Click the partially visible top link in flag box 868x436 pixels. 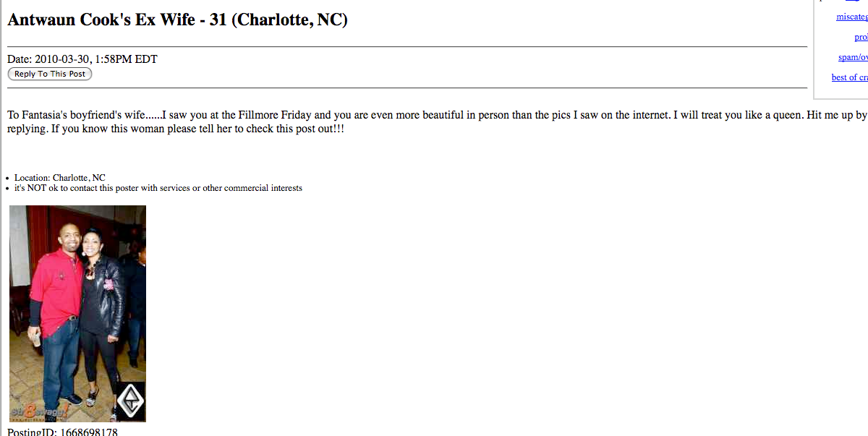(853, 1)
